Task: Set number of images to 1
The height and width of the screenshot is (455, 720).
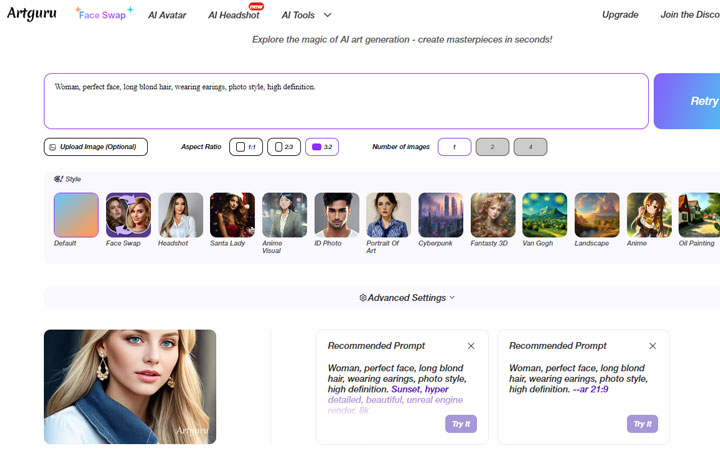Action: (455, 147)
